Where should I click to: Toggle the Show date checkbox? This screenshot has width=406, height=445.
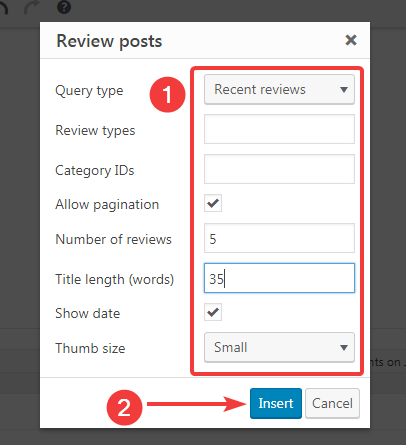(x=213, y=312)
